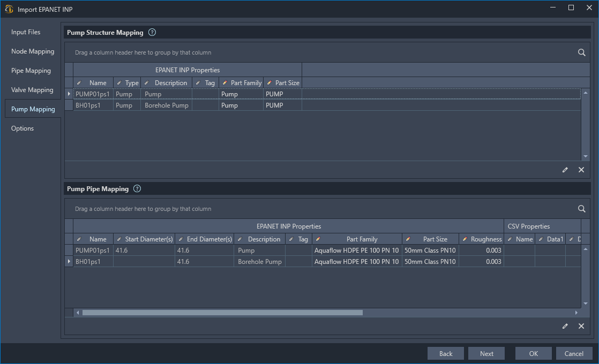599x364 pixels.
Task: Click scroll up arrow in structure table
Action: point(585,93)
